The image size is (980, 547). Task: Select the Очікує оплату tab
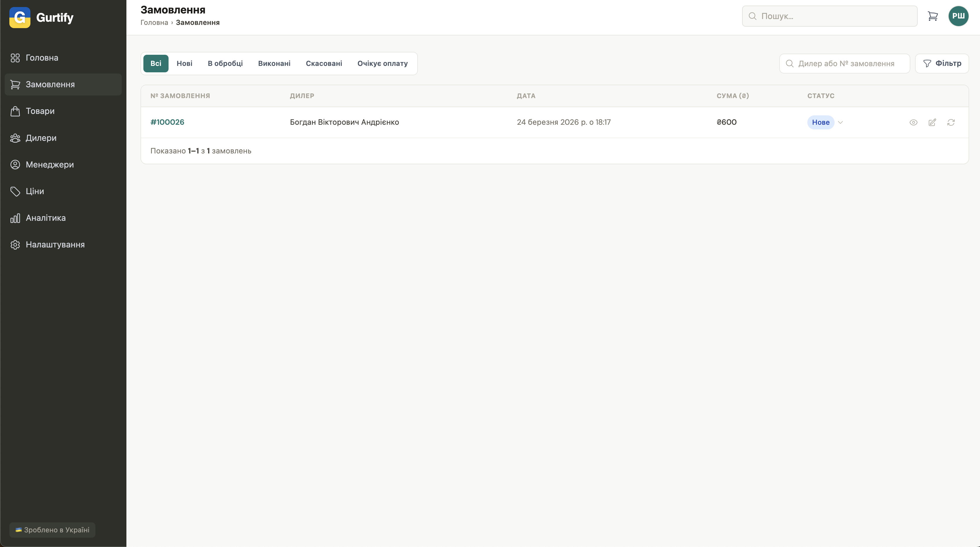pos(382,63)
